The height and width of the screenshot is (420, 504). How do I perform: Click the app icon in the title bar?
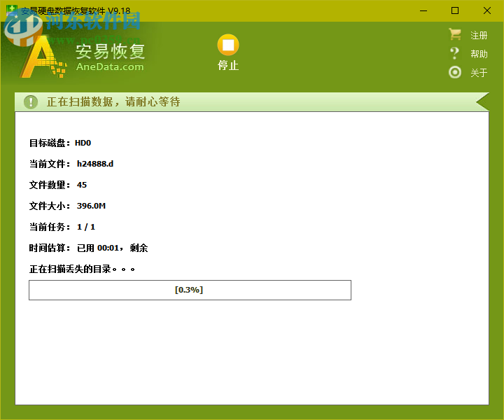[12, 10]
